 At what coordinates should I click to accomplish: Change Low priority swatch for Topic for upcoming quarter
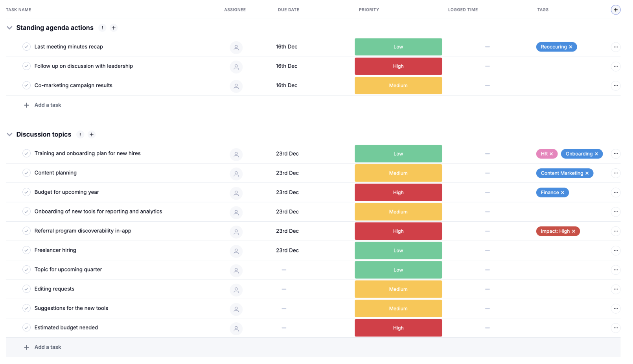398,270
